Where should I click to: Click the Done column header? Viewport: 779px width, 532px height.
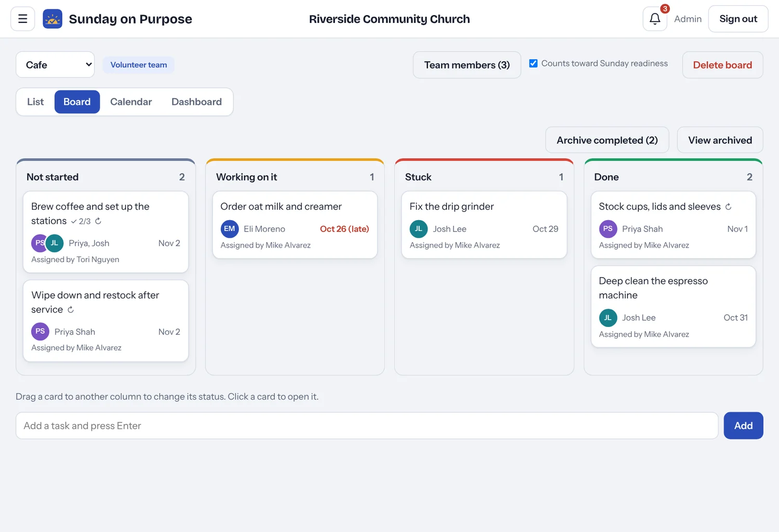(606, 177)
